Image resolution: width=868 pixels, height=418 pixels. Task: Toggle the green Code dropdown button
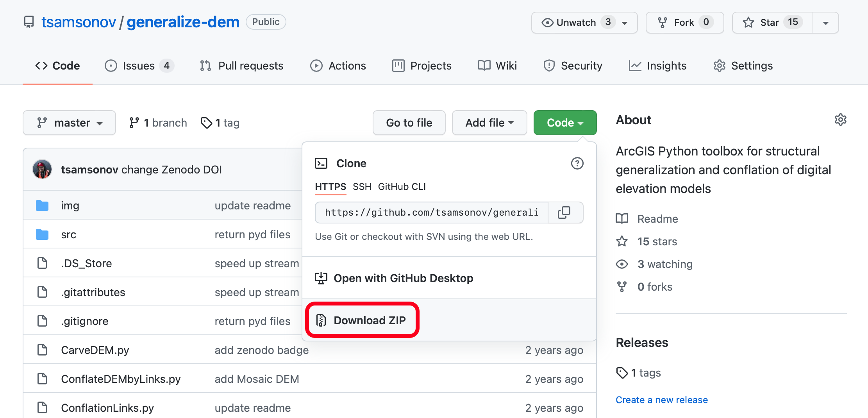click(565, 123)
